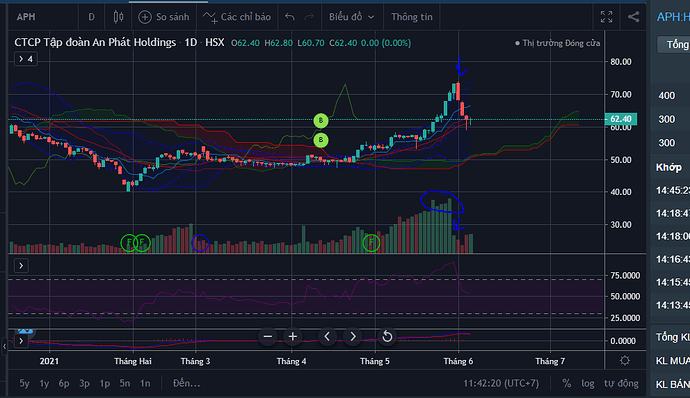Zoom out the chart with minus button
This screenshot has height=398, width=690.
pos(268,337)
